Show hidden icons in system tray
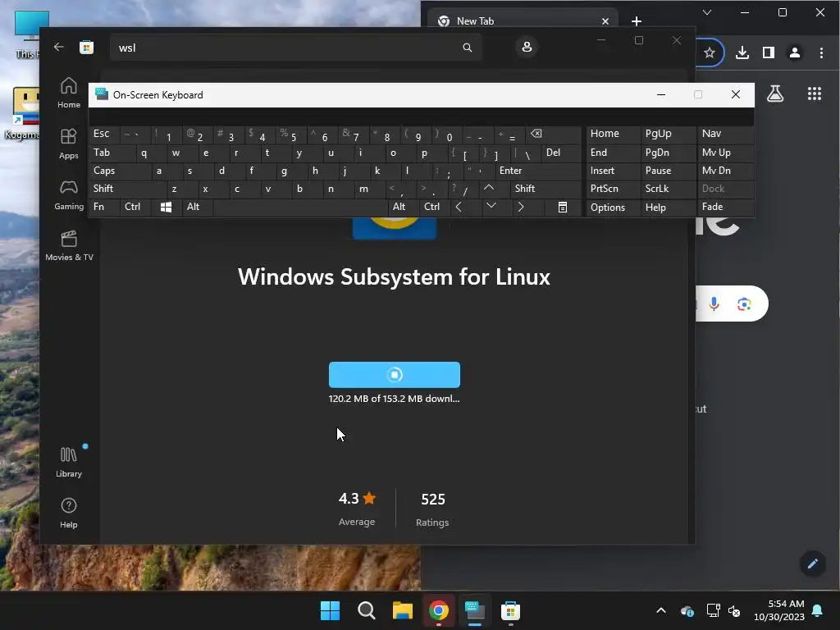The height and width of the screenshot is (630, 840). 661,610
